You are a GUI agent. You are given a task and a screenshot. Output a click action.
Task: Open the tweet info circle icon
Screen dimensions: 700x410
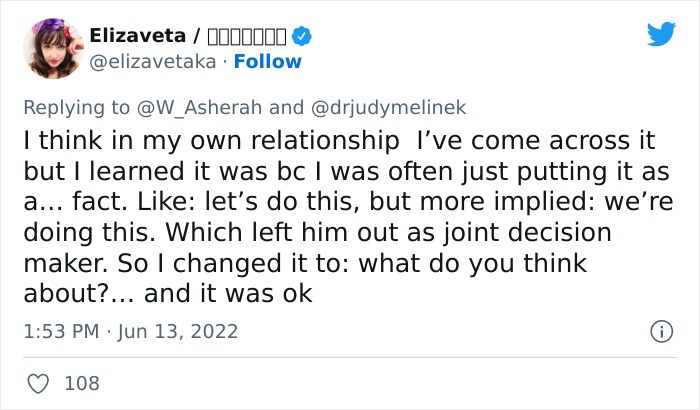tap(660, 331)
